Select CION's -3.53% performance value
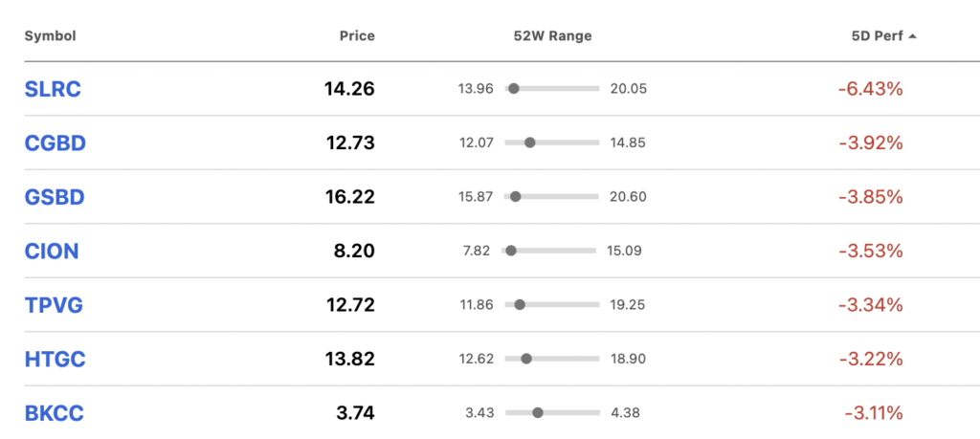 (871, 251)
